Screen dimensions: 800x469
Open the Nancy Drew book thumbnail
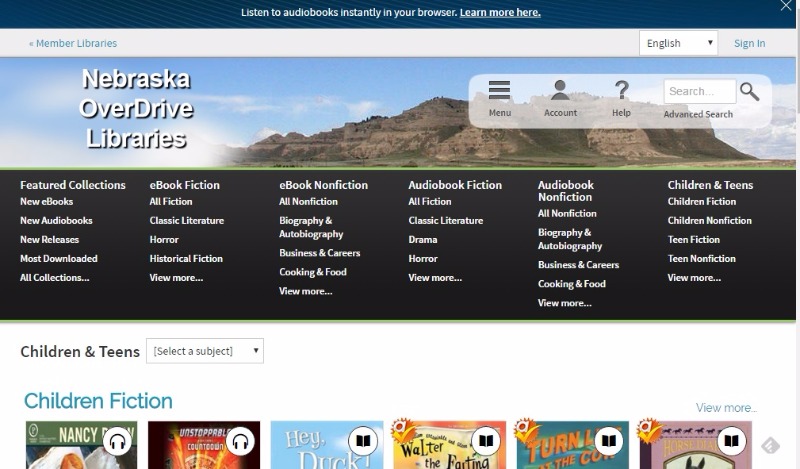82,445
